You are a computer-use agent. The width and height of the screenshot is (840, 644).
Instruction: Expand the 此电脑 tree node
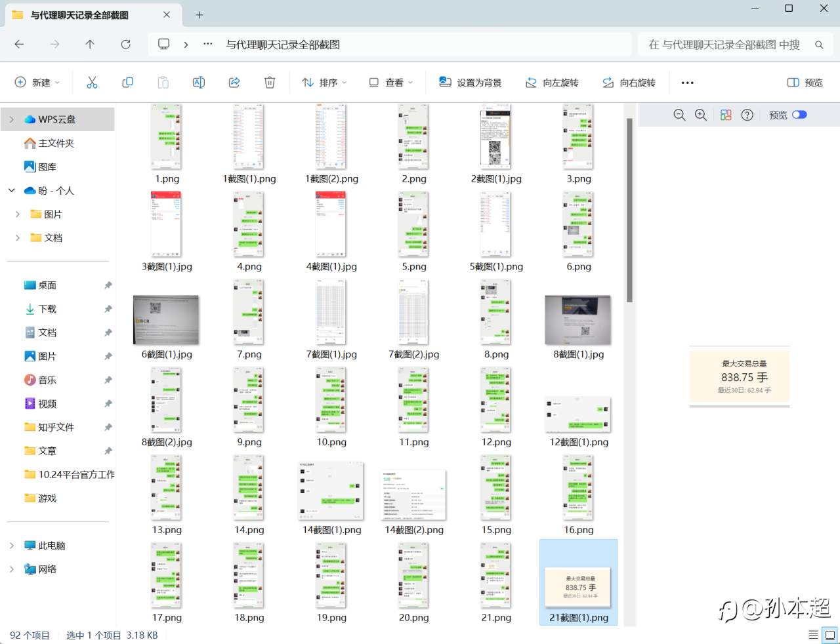point(12,546)
